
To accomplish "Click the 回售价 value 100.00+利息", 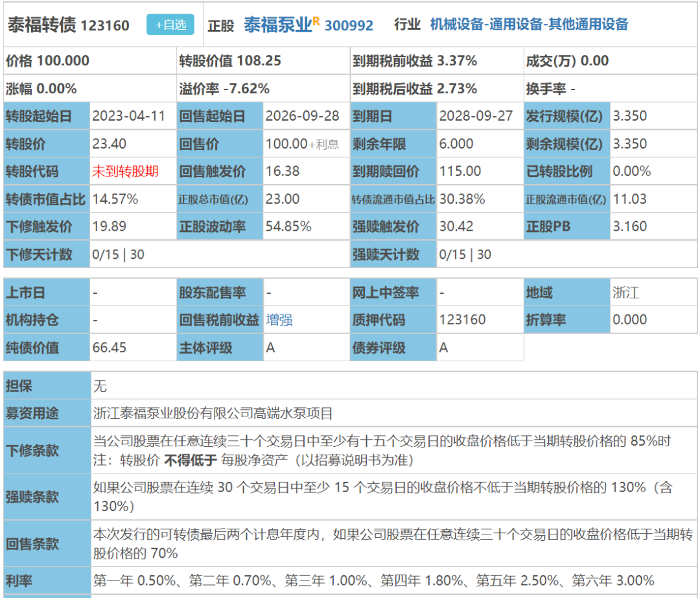I will click(x=302, y=144).
